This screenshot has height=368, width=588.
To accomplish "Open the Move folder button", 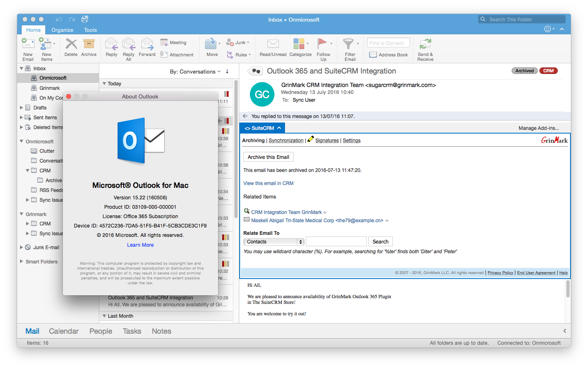I will [x=212, y=48].
